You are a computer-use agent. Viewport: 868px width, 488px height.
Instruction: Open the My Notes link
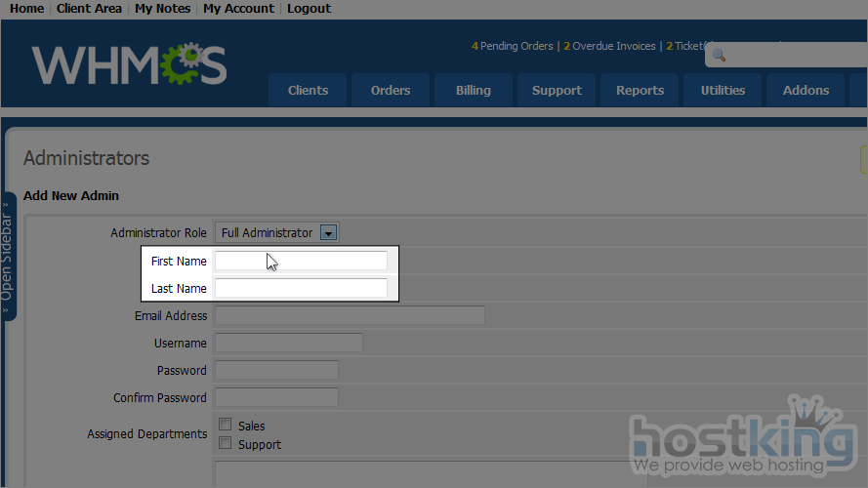(x=162, y=9)
